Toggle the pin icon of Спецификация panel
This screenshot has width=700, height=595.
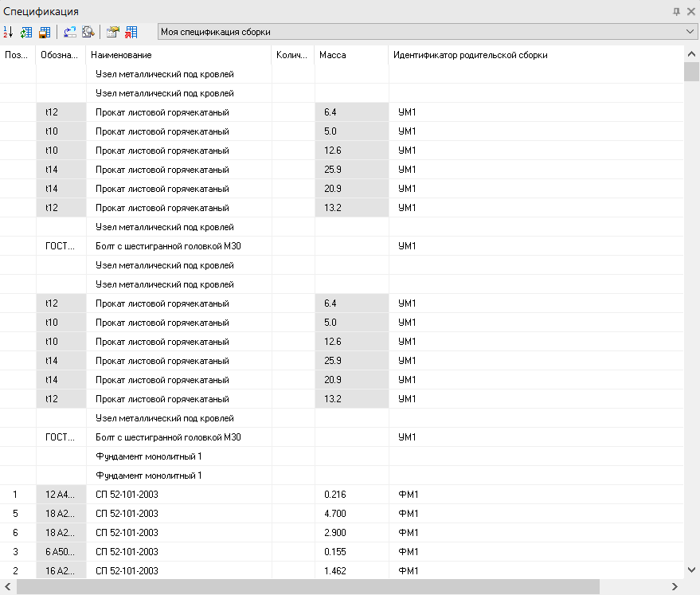pyautogui.click(x=676, y=11)
